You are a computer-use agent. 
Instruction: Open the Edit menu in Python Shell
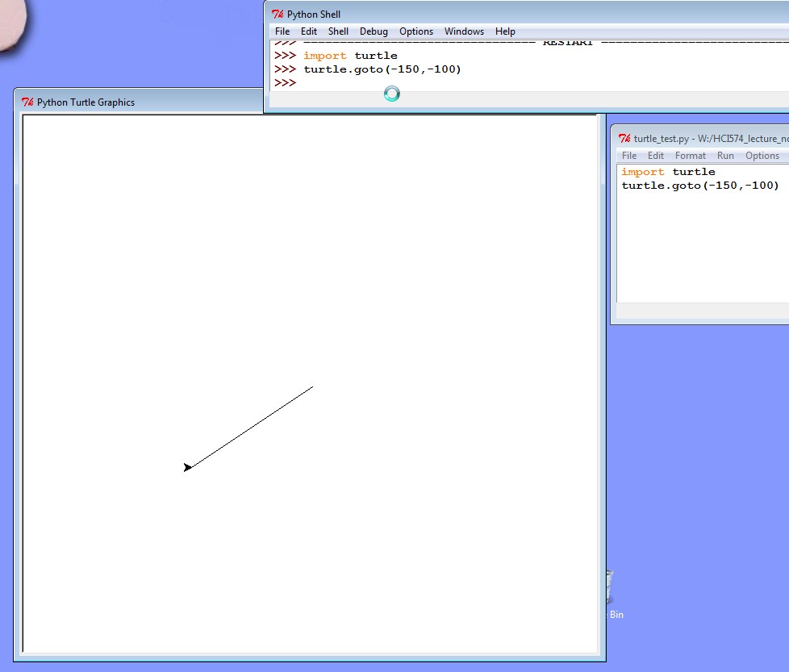[x=308, y=31]
